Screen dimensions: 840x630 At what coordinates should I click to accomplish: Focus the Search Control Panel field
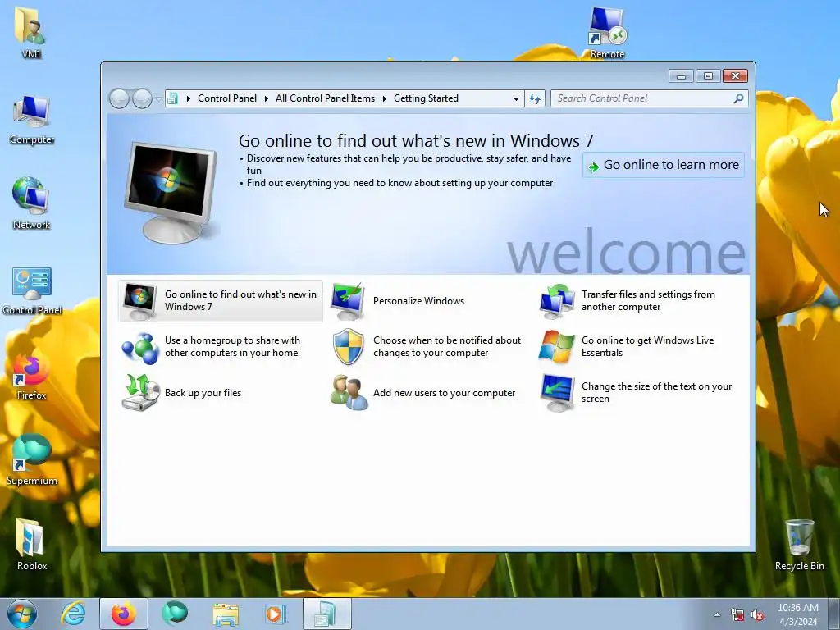click(642, 98)
